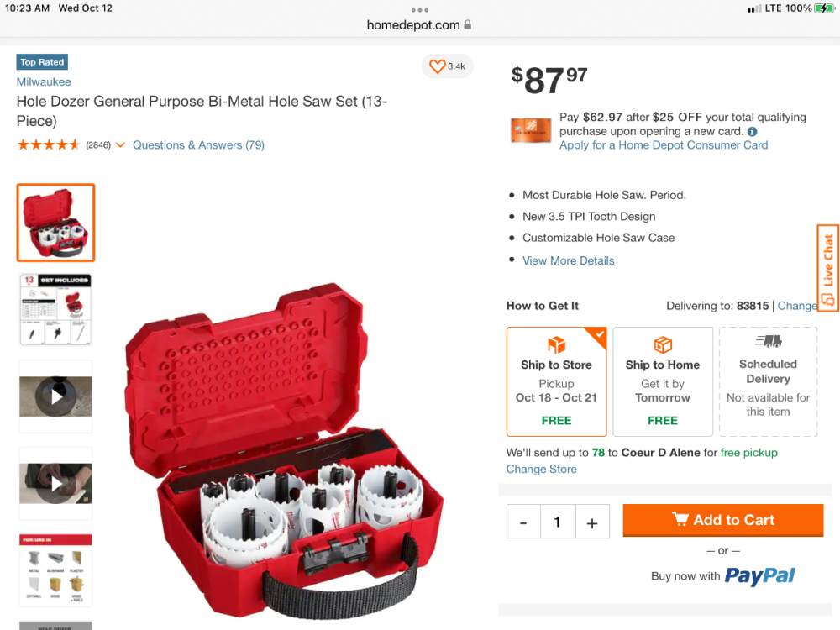
Task: Tap the Home Depot credit card icon
Action: (x=531, y=131)
